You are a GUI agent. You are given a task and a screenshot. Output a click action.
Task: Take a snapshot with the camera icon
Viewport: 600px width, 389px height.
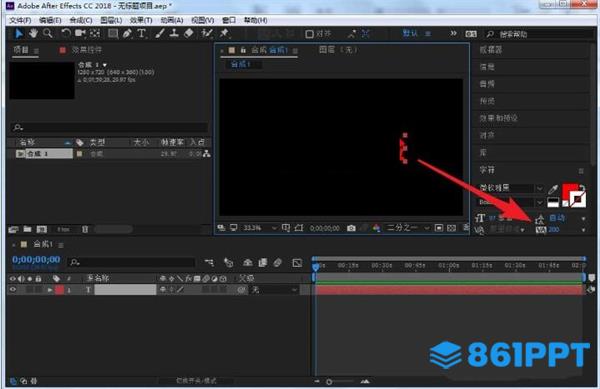(x=351, y=228)
